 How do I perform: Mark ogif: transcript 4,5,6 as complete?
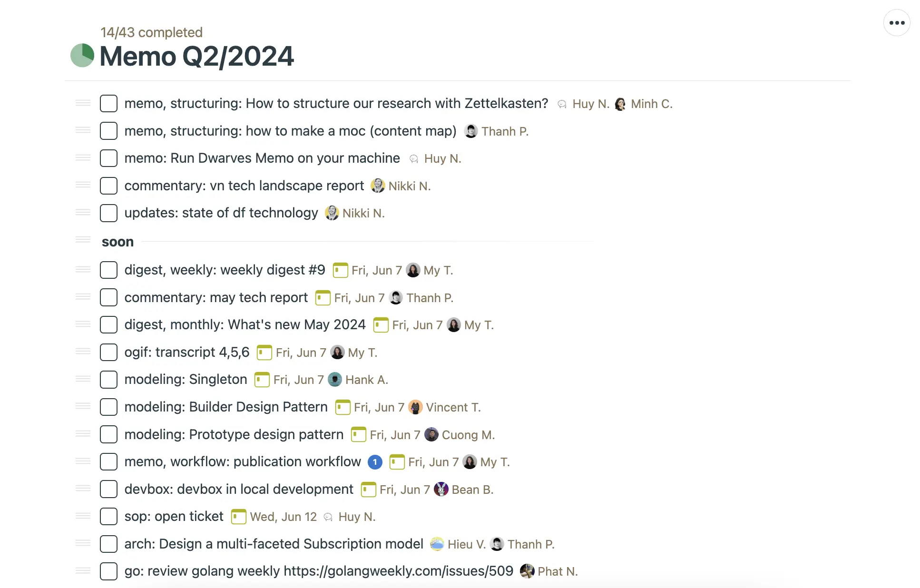108,353
